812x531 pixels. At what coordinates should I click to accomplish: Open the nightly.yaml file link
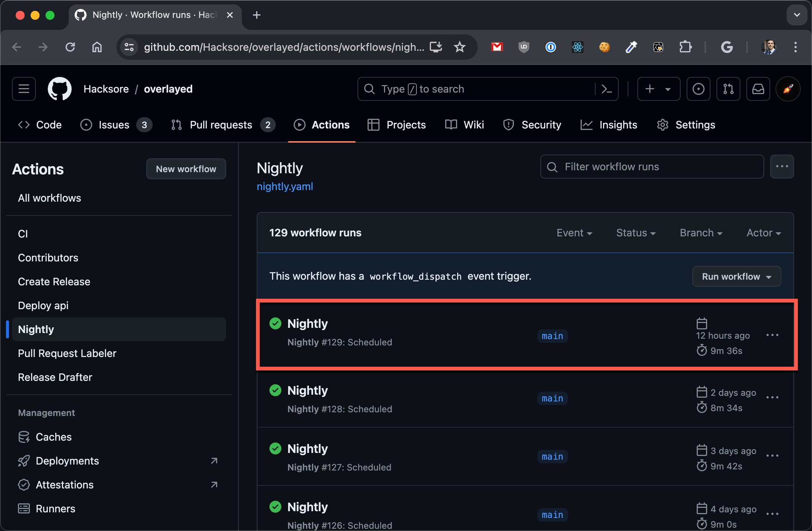[x=285, y=186]
